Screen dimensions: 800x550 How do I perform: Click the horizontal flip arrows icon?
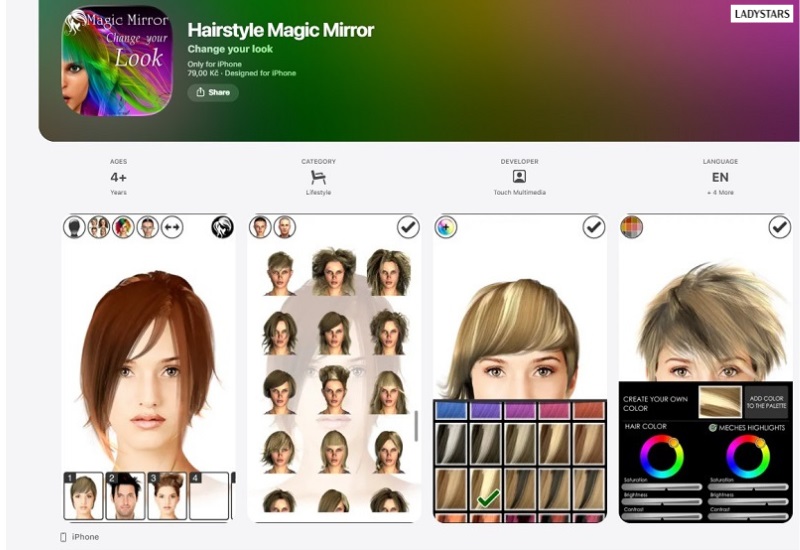tap(172, 227)
